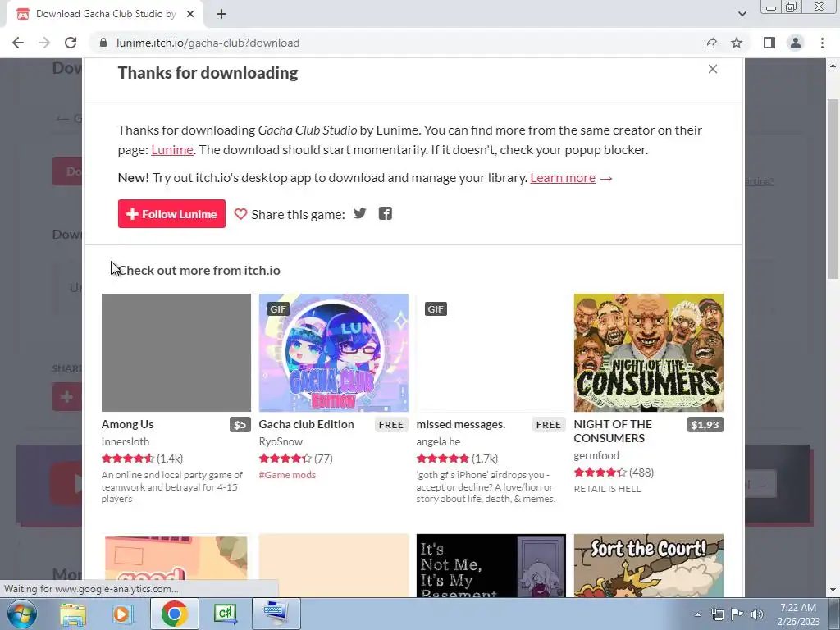Expand the tab search dropdown

point(742,14)
